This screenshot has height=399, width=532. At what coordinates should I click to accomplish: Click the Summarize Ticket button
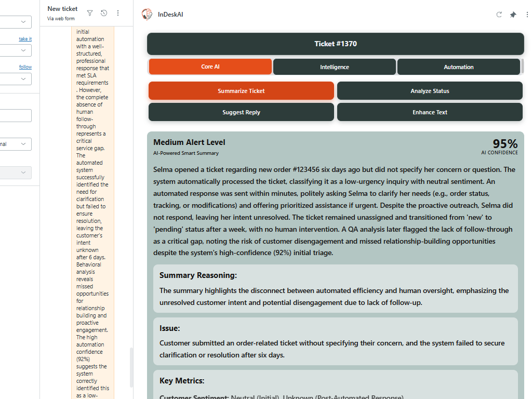241,90
